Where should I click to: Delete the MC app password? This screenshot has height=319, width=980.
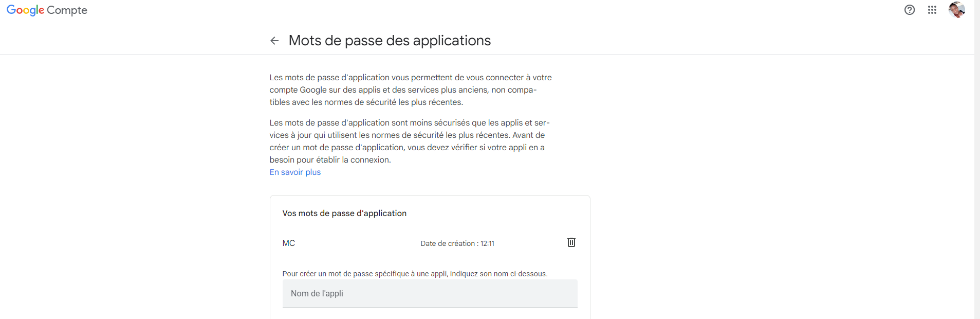(x=571, y=242)
